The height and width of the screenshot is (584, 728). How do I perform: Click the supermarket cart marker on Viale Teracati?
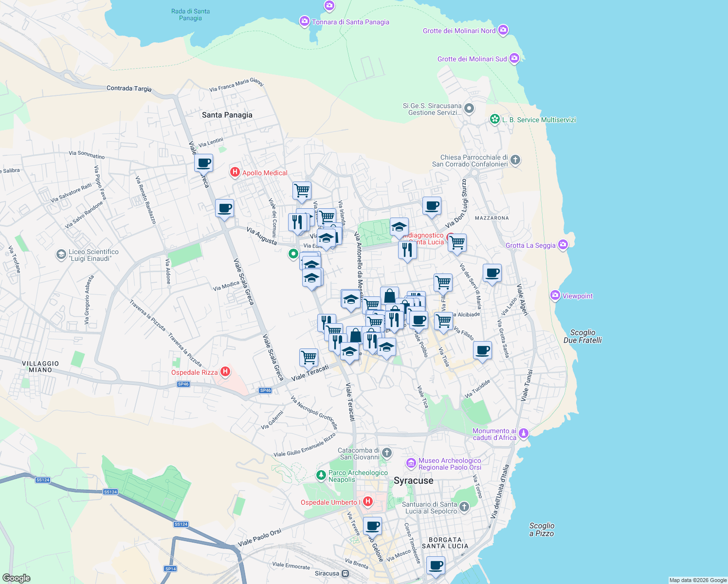[309, 357]
